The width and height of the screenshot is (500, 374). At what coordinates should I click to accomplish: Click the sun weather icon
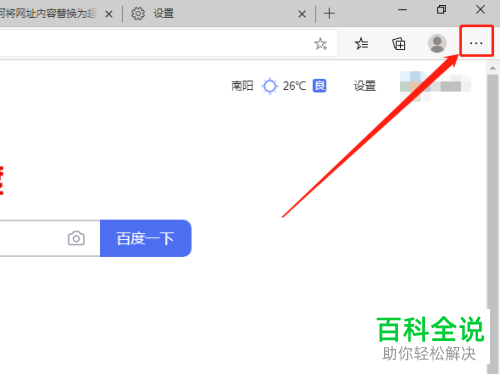click(x=270, y=86)
